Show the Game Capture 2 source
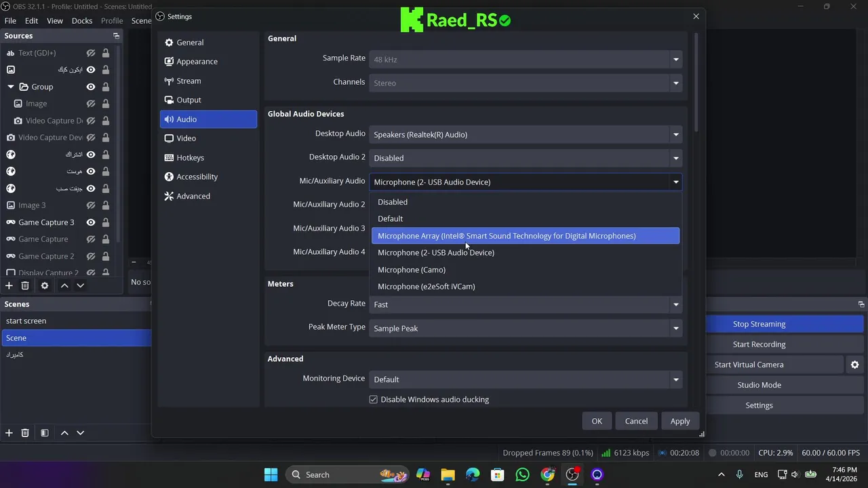The width and height of the screenshot is (868, 488). pos(91,256)
